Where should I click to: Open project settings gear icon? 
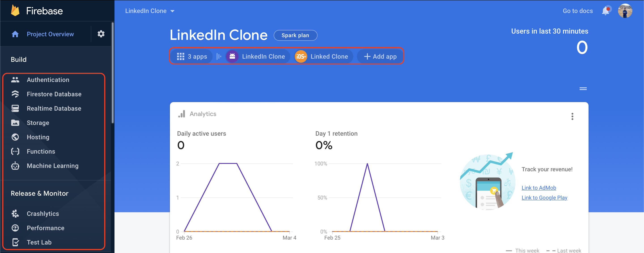[x=101, y=34]
